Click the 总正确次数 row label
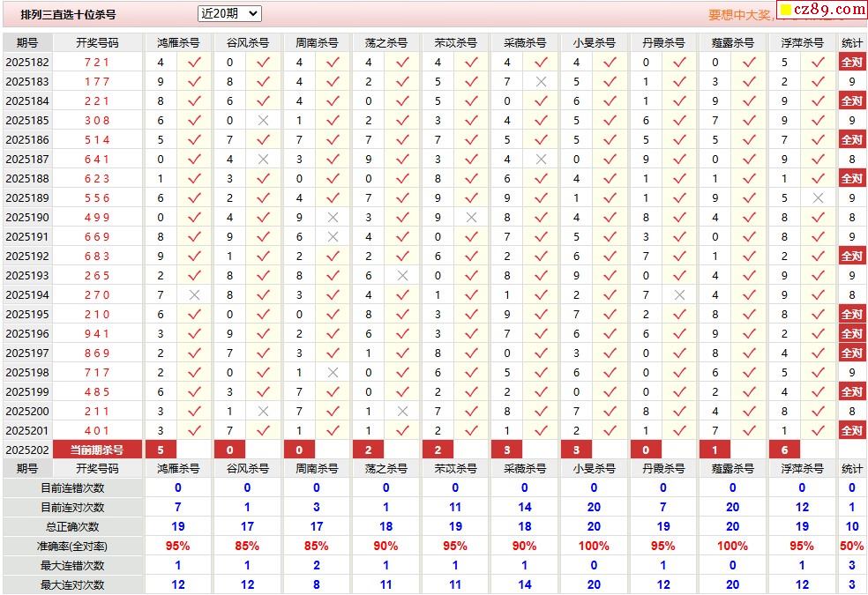868x595 pixels. (x=72, y=527)
